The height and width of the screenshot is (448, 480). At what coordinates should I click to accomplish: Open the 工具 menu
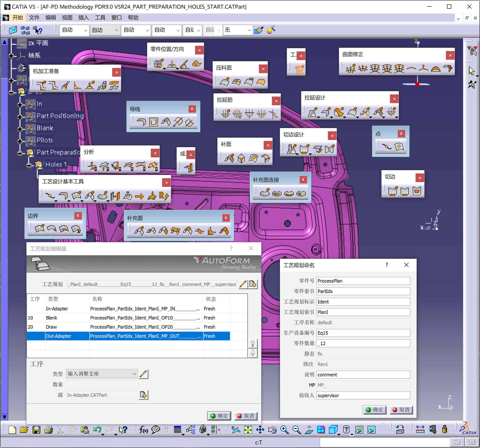pos(100,17)
